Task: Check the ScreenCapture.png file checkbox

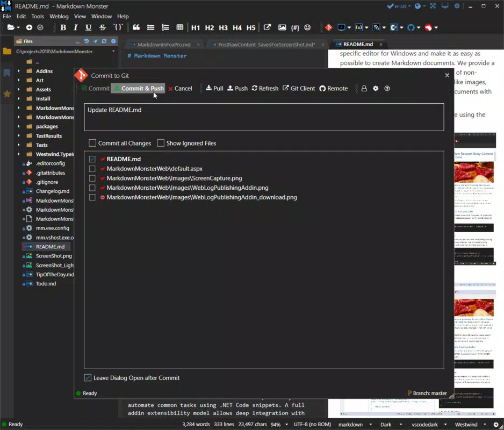Action: coord(92,178)
